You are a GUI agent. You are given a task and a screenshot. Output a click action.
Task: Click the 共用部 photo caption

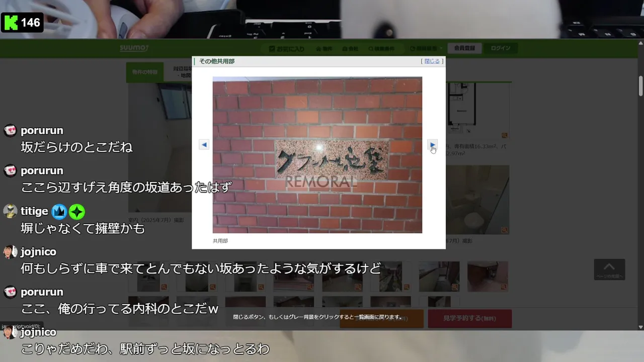pos(220,241)
